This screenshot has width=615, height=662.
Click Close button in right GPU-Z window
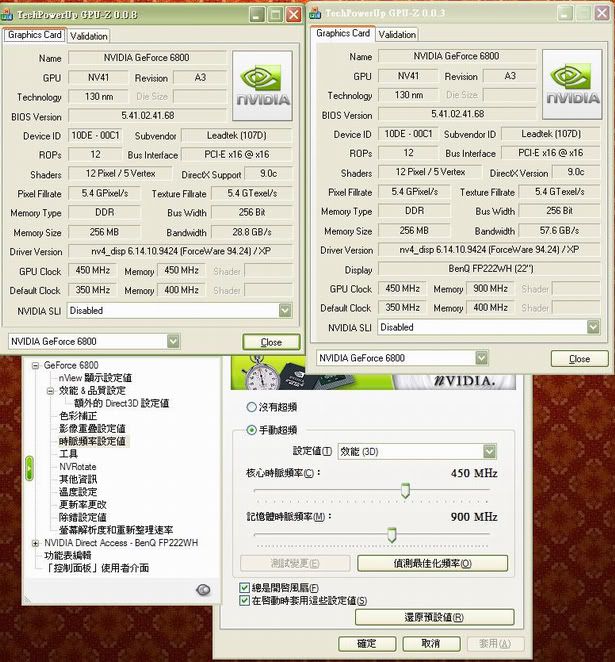pos(580,359)
